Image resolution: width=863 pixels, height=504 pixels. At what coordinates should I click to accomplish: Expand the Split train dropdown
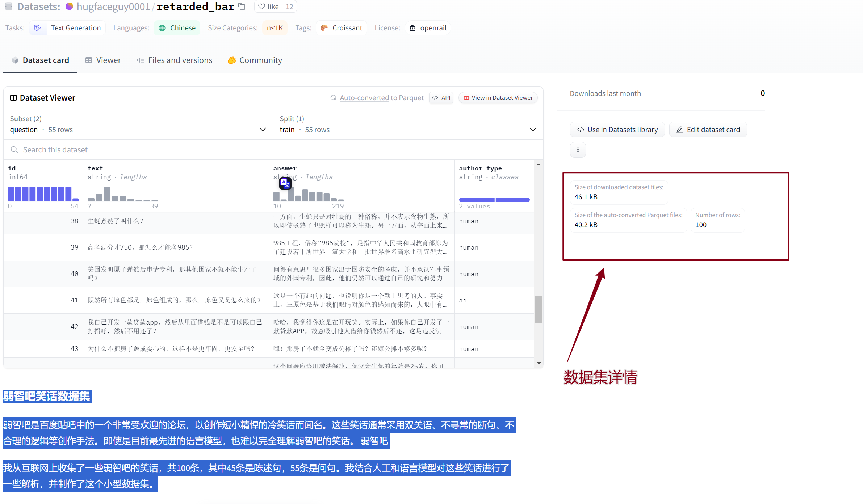pos(532,130)
